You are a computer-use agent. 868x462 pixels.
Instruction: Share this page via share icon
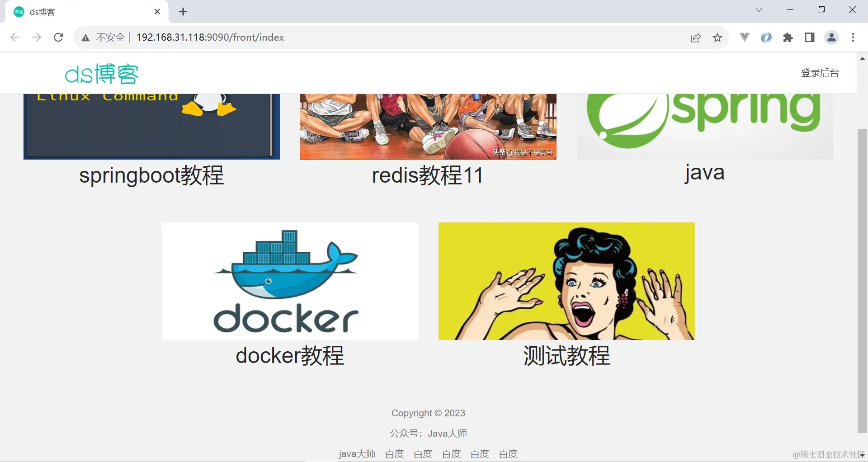[696, 38]
